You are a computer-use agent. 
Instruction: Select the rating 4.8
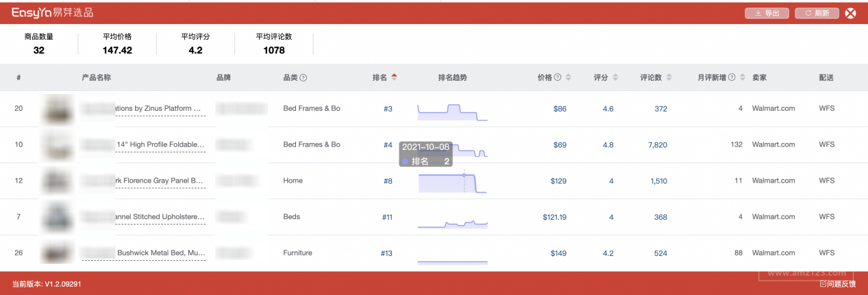tap(608, 144)
